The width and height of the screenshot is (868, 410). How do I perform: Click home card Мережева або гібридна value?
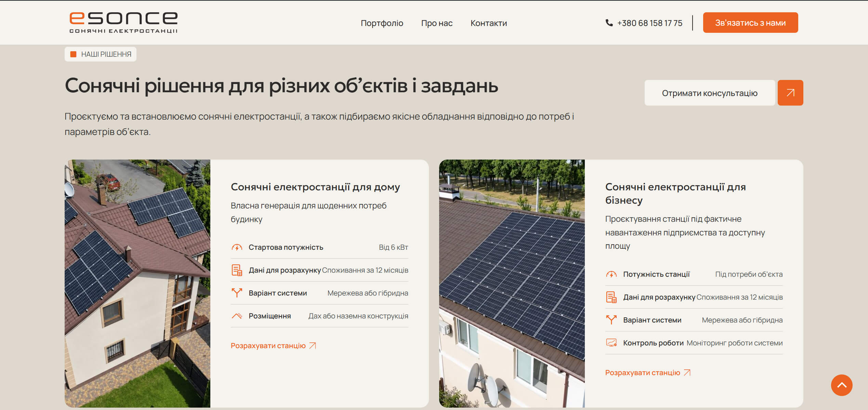point(368,293)
